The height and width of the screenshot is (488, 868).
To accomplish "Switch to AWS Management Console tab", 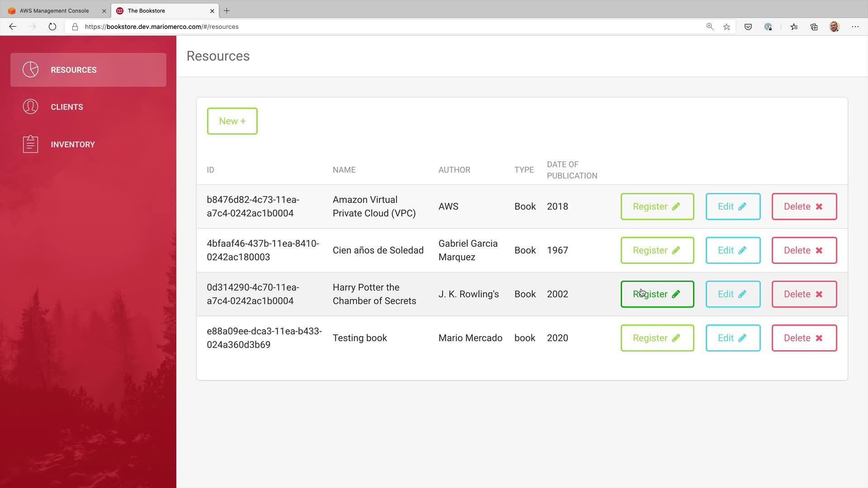I will pos(54,10).
